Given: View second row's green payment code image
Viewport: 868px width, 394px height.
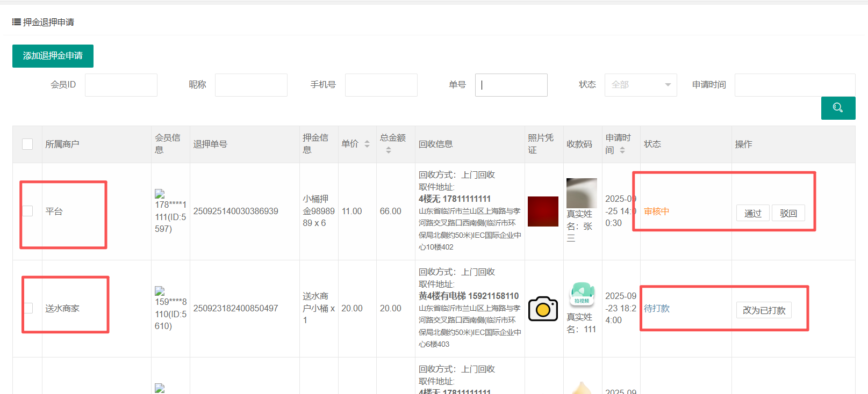Looking at the screenshot, I should pos(582,294).
